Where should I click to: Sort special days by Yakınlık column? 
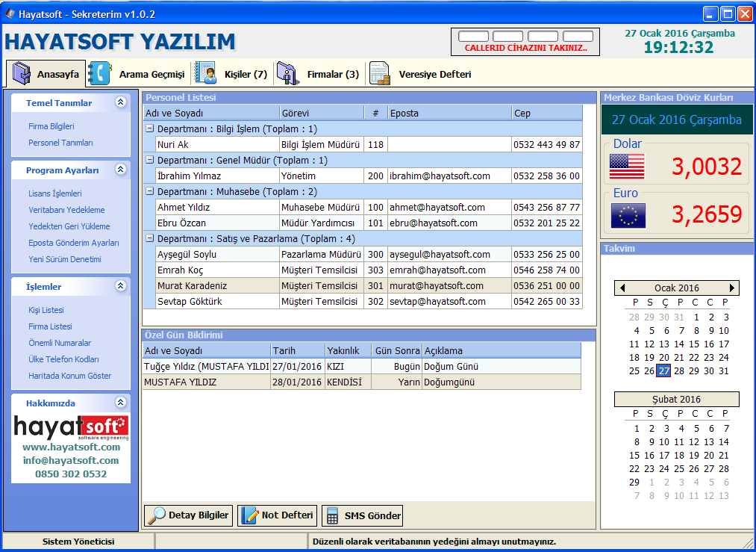[348, 351]
